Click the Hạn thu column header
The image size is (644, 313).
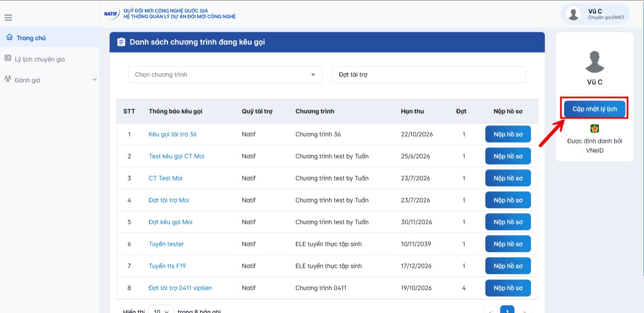pyautogui.click(x=412, y=111)
